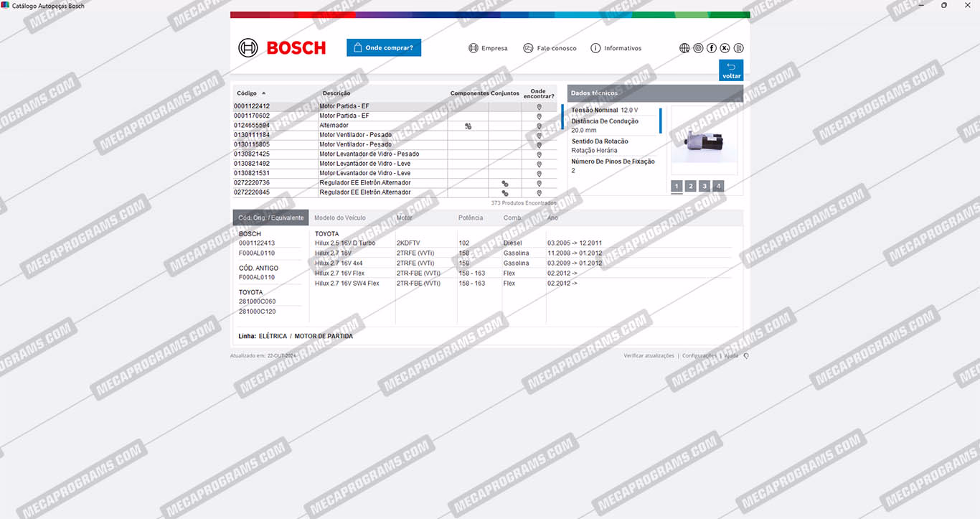980x519 pixels.
Task: Open the Bosch Instagram icon
Action: pos(698,48)
